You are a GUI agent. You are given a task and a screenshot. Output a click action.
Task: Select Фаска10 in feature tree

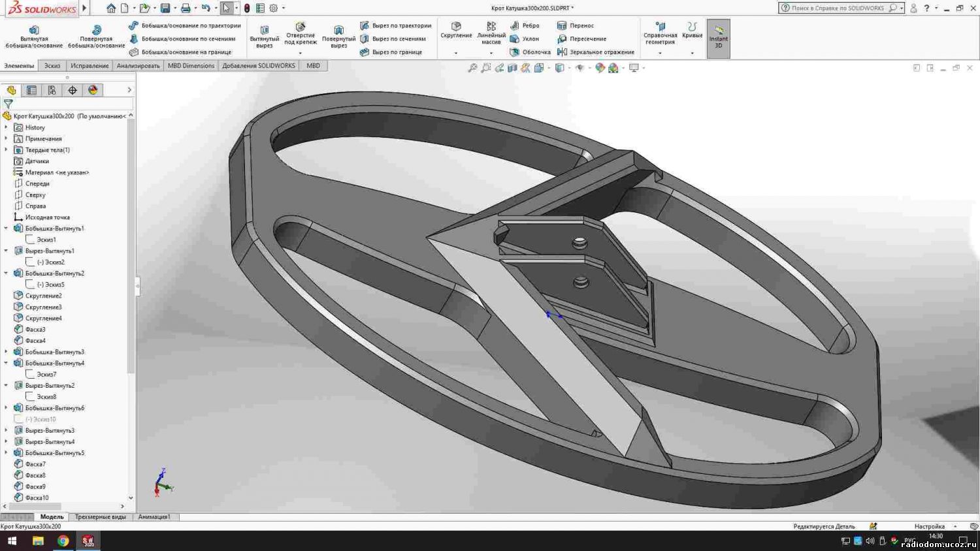(x=31, y=497)
